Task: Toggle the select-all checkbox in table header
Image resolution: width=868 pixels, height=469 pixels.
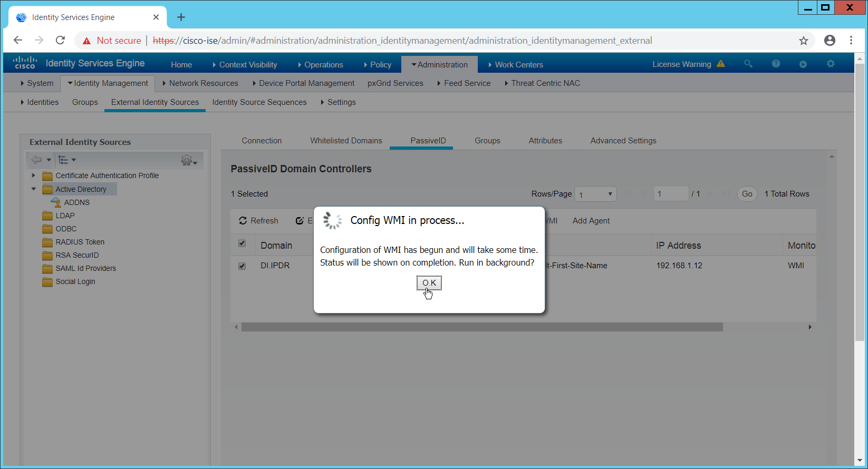Action: pos(242,243)
